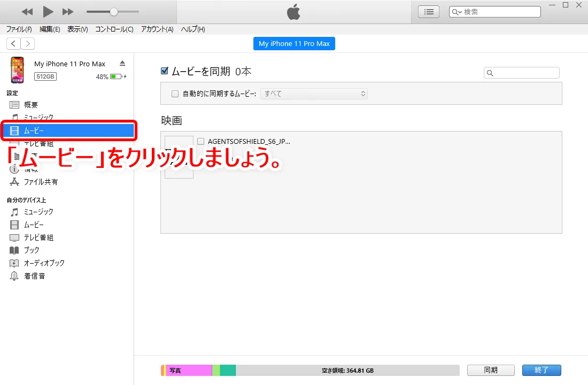The image size is (588, 385).
Task: Click the 同期 button
Action: click(x=491, y=371)
